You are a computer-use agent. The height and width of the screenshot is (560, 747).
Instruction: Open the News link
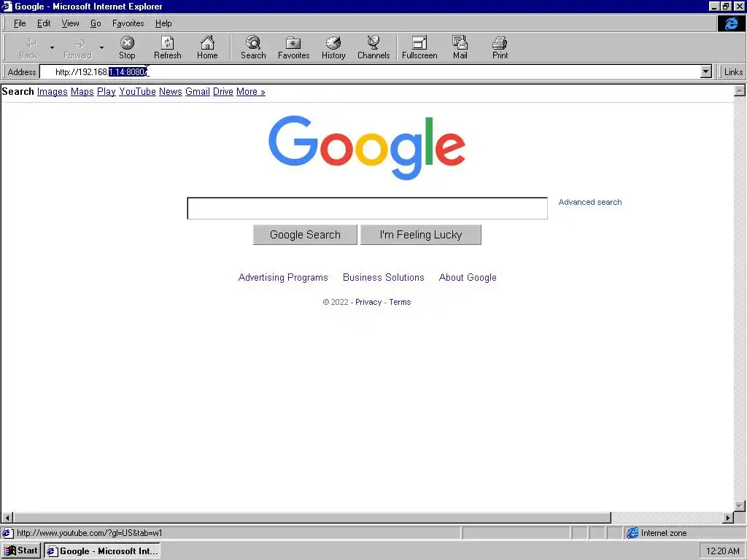pyautogui.click(x=171, y=91)
